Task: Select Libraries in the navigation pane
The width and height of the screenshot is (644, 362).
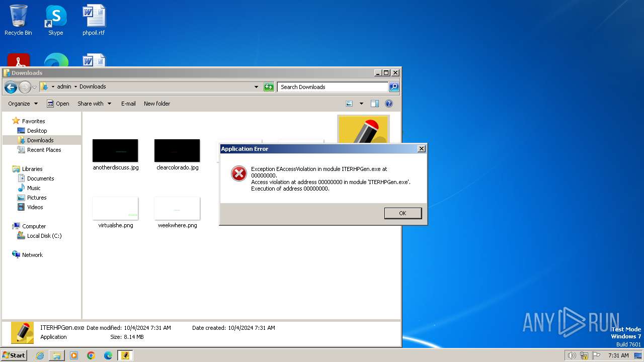Action: 32,169
